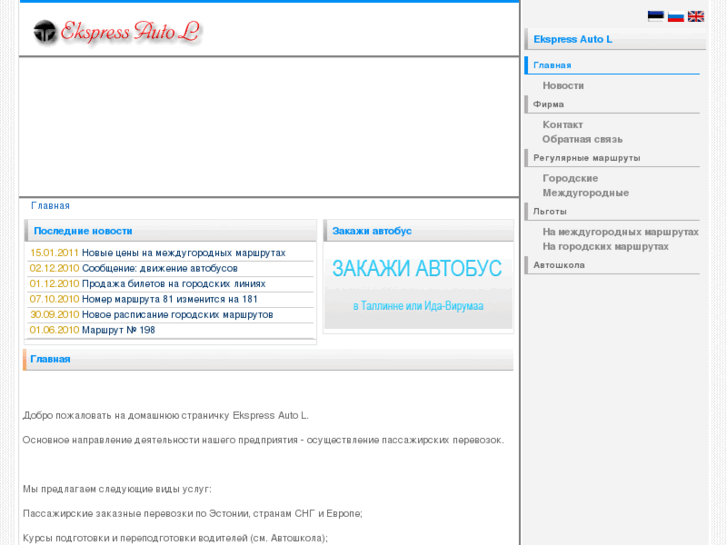Open news Маршрут № 198
Viewport: 727px width, 545px height.
(118, 330)
